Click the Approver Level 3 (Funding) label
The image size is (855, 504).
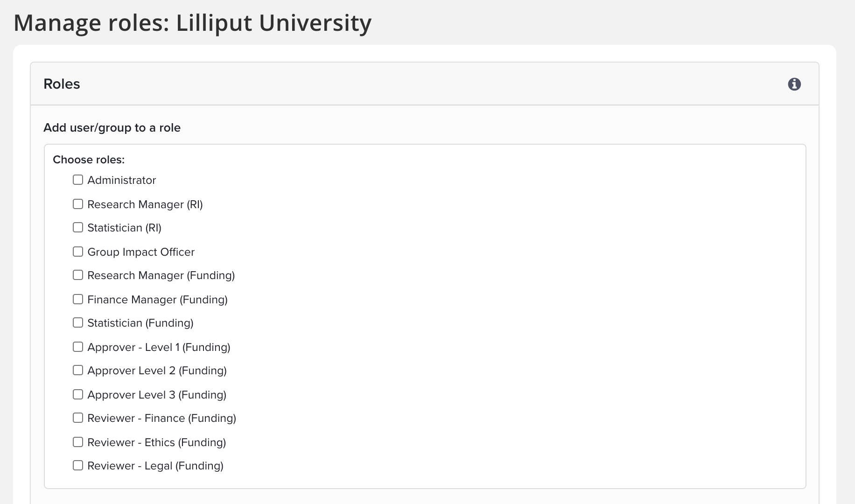156,395
